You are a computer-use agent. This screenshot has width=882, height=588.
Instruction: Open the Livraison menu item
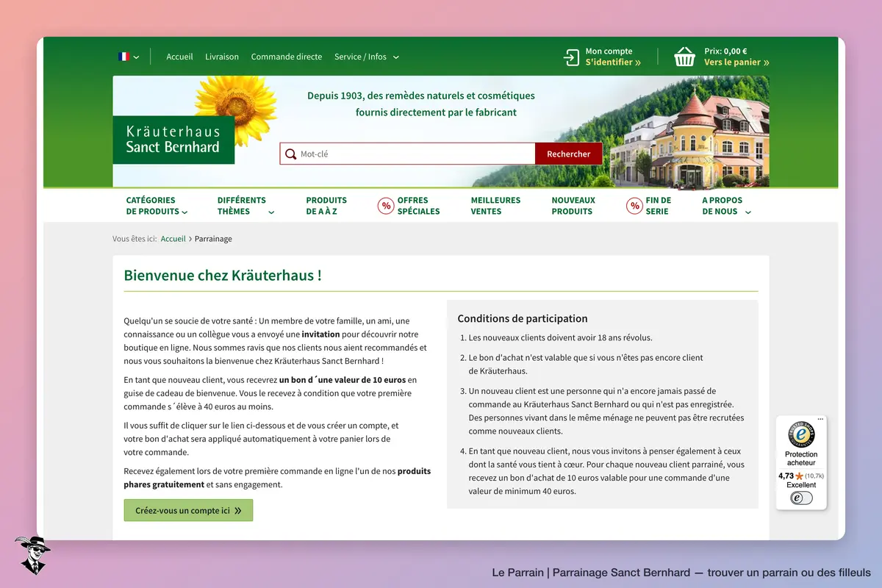222,57
